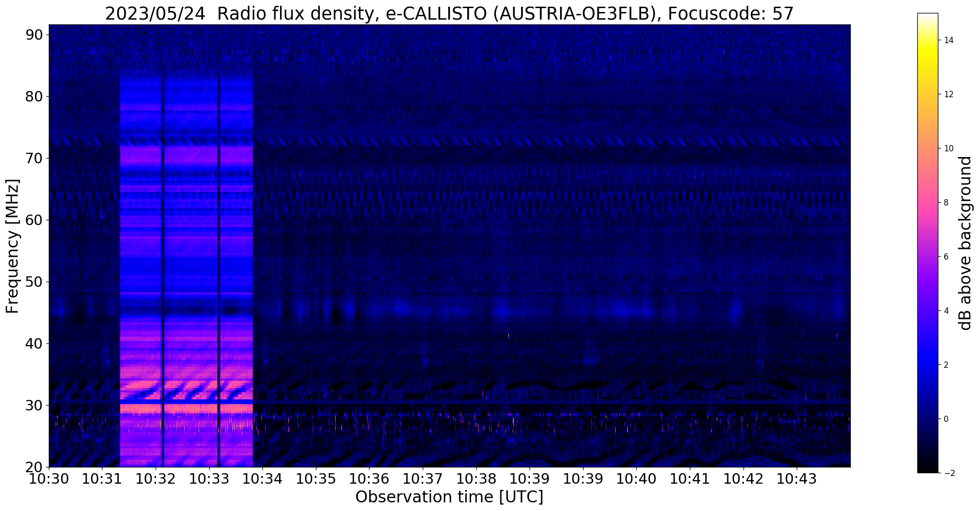Click the 80 MHz frequency axis tick
Image resolution: width=980 pixels, height=511 pixels.
34,96
